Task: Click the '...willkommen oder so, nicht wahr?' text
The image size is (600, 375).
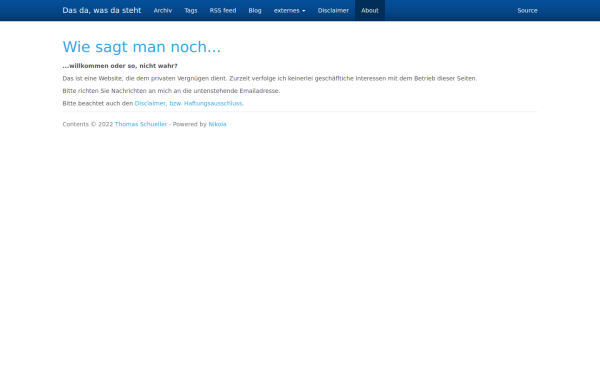Action: [x=120, y=66]
